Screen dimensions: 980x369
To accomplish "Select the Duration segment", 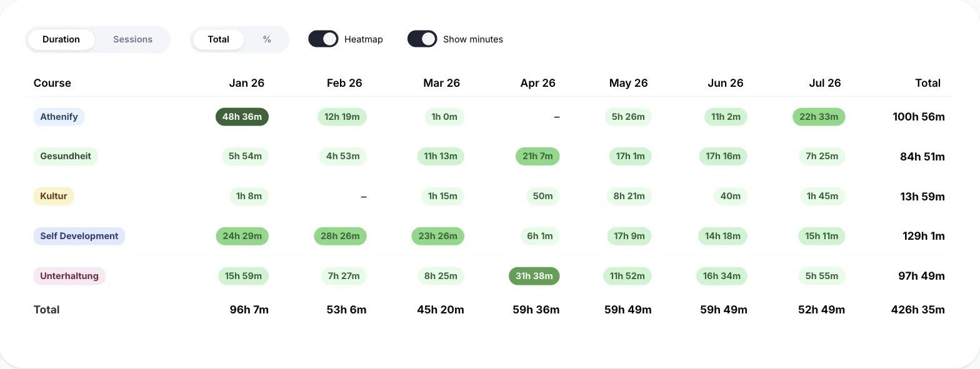I will 61,39.
